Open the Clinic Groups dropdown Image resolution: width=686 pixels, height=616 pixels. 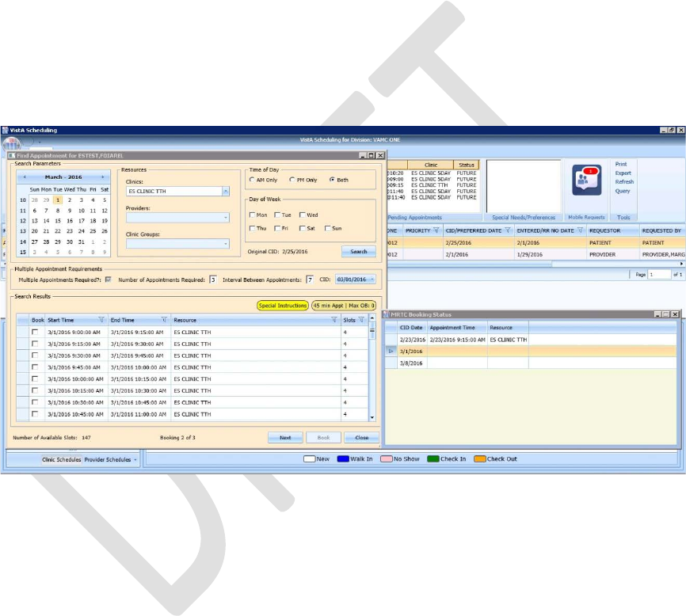click(226, 244)
